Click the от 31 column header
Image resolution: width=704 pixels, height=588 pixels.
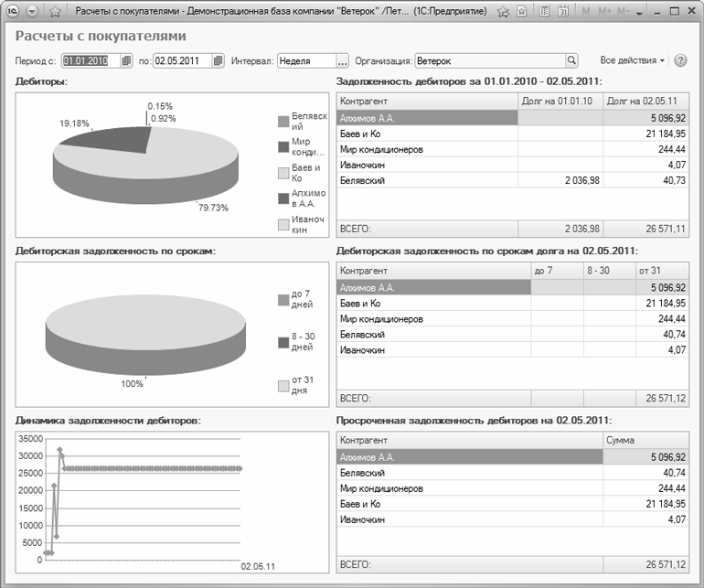[x=662, y=271]
